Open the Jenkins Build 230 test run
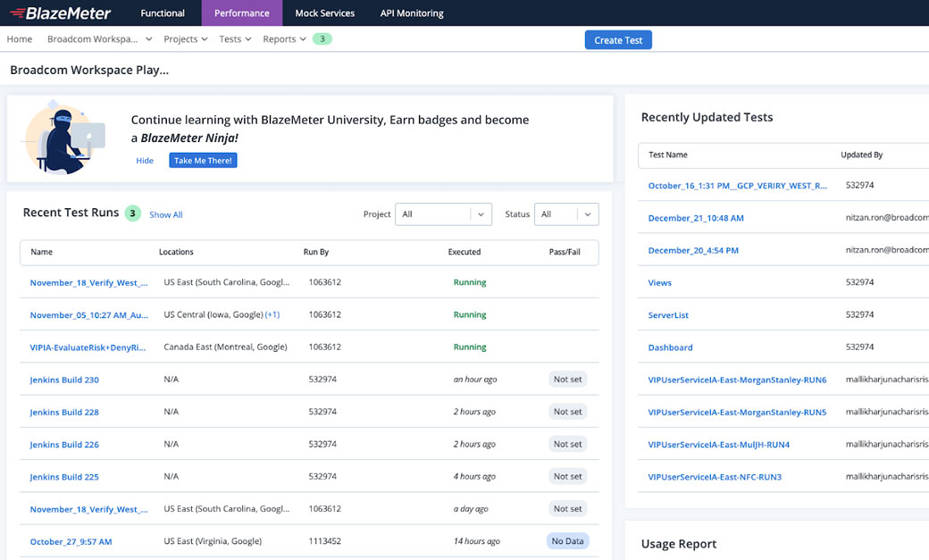 [63, 379]
